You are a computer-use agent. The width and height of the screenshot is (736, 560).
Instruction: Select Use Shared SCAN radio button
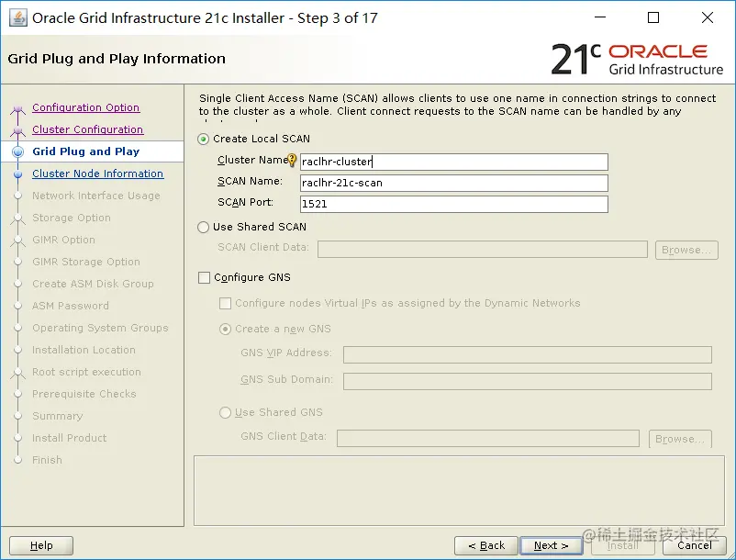click(203, 227)
